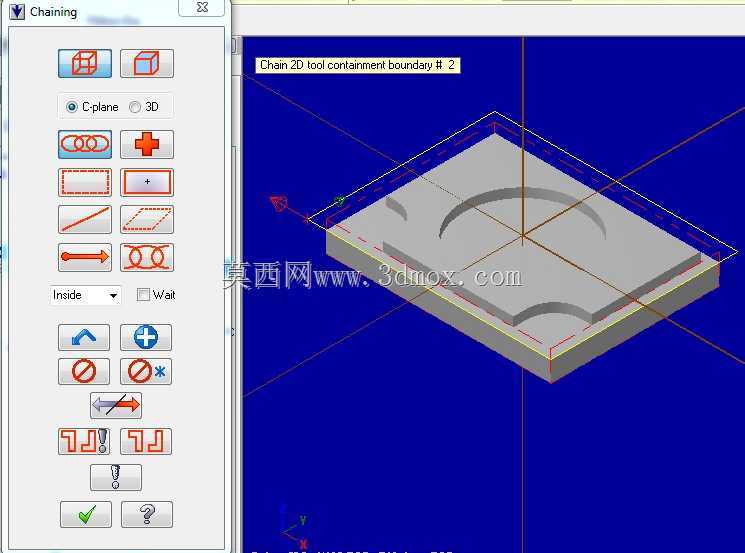Click the blue Last/previous chain arrow button
The image size is (745, 553).
84,337
